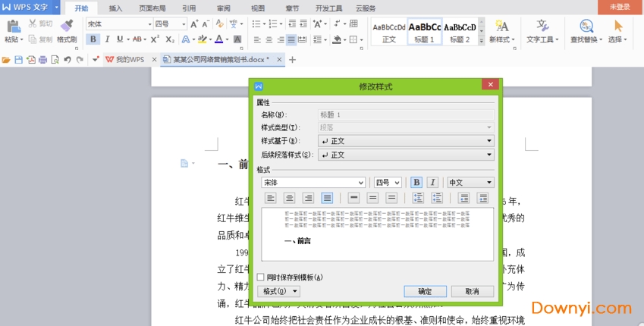Apply subscript X₂ in ribbon
The height and width of the screenshot is (326, 644).
point(170,39)
